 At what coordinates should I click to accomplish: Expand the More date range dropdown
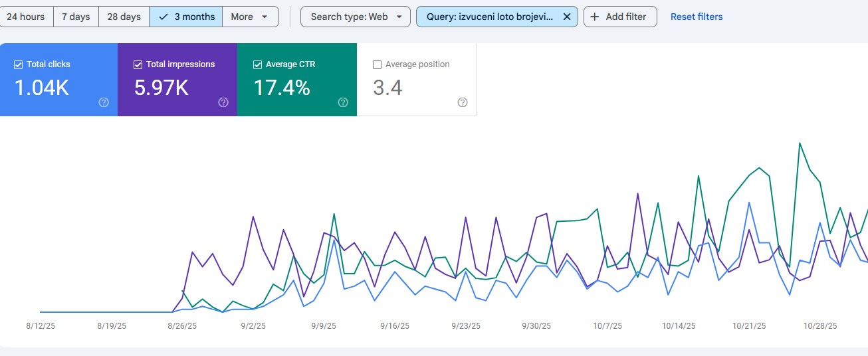tap(250, 17)
